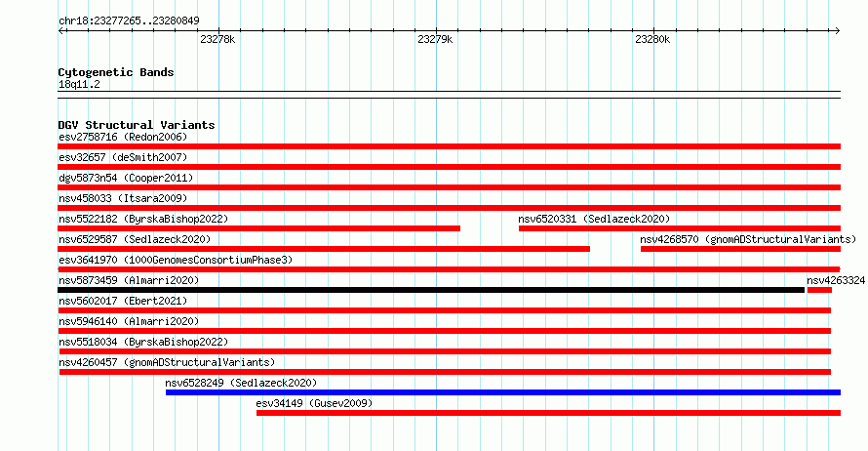Select the 18q11.2 band label
Image resolution: width=868 pixels, height=451 pixels.
[79, 85]
